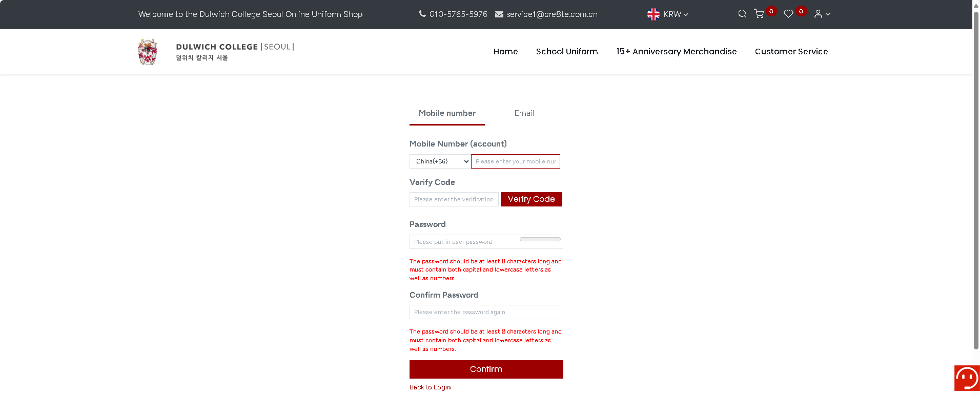The height and width of the screenshot is (395, 980).
Task: Click the Confirm button
Action: point(486,369)
